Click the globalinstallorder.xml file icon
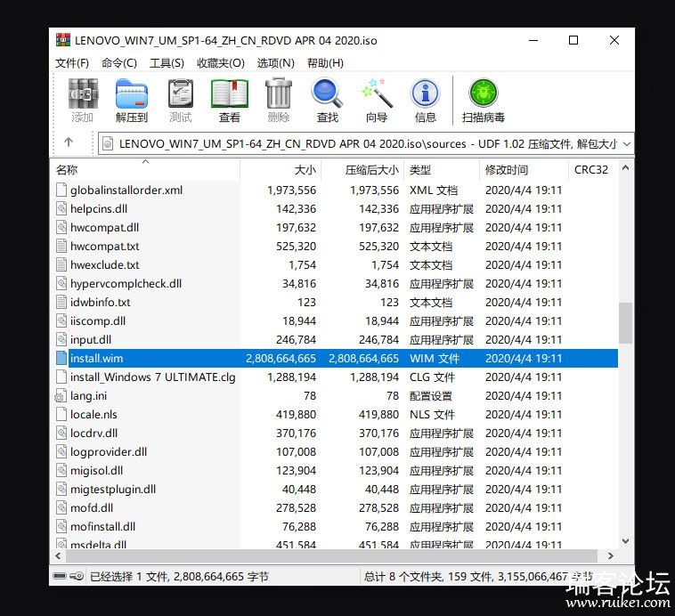Screen dimensions: 675x616 (x=62, y=190)
